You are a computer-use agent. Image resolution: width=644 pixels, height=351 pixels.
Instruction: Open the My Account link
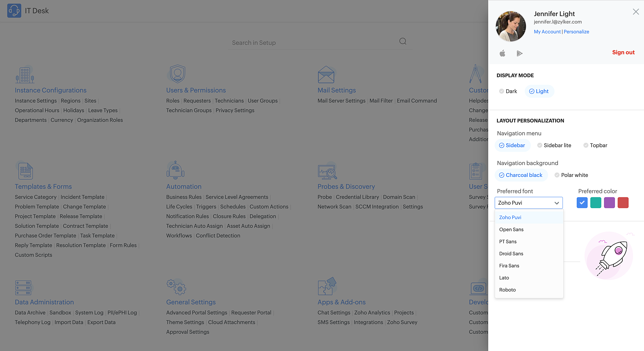pos(547,32)
